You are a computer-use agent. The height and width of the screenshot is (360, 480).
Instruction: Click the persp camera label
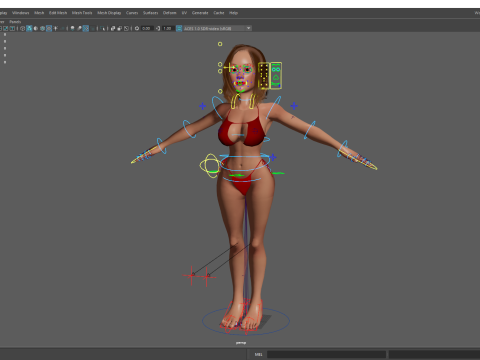[241, 343]
